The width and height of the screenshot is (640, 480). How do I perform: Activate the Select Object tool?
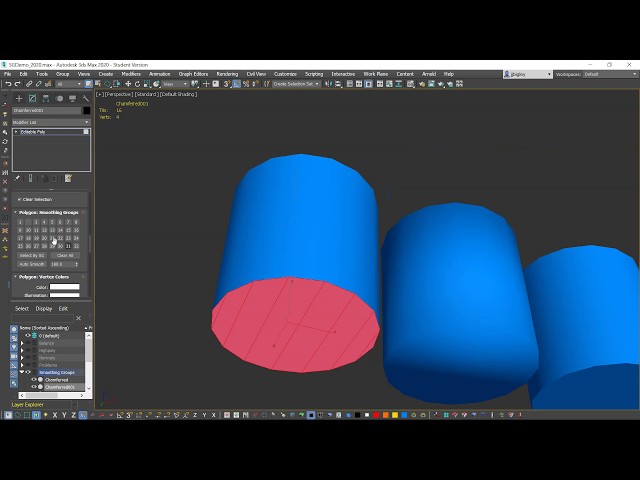point(89,84)
